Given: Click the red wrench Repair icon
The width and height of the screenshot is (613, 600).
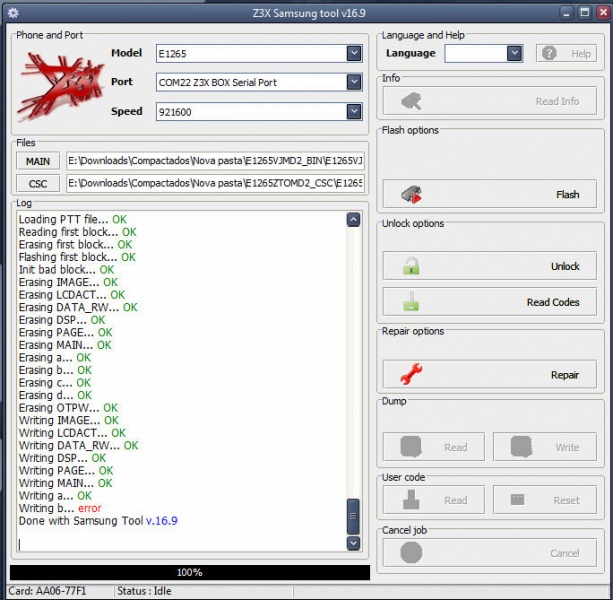Looking at the screenshot, I should coord(411,374).
